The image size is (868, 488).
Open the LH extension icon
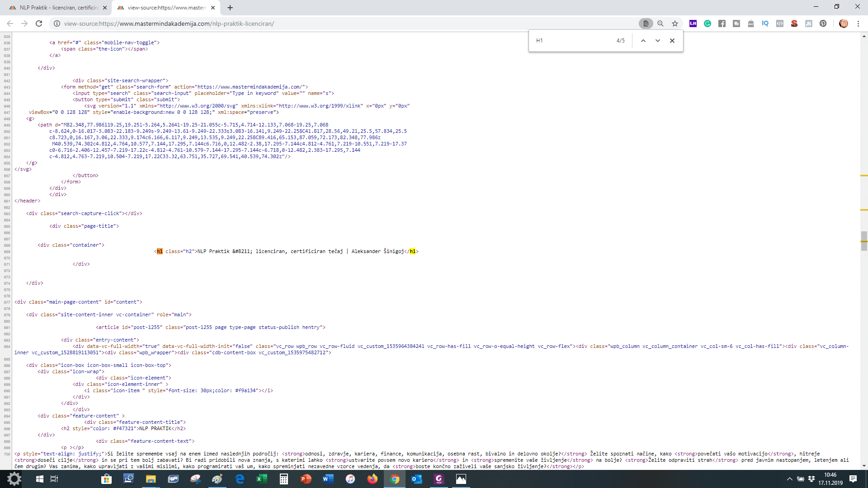pyautogui.click(x=693, y=23)
